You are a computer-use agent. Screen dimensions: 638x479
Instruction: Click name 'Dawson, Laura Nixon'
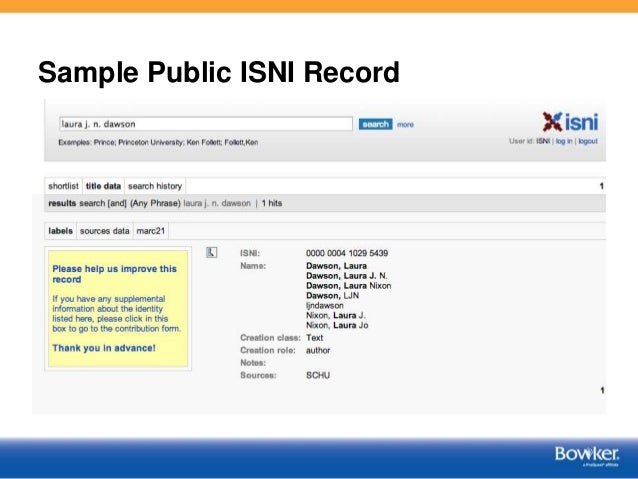point(349,286)
